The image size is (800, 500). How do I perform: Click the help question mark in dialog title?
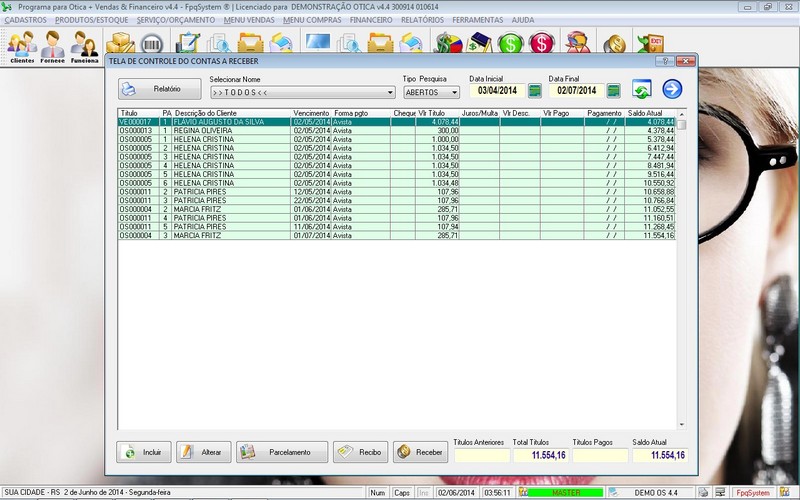click(x=665, y=61)
